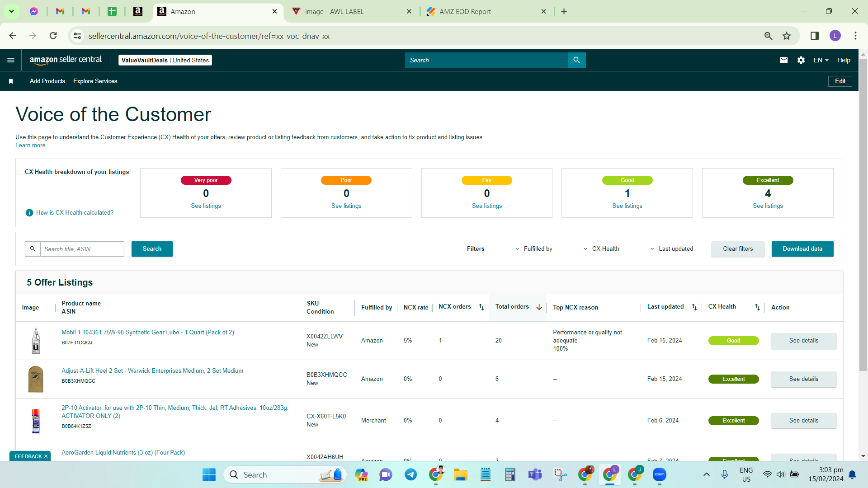Image resolution: width=868 pixels, height=488 pixels.
Task: Open the Help menu
Action: 844,60
